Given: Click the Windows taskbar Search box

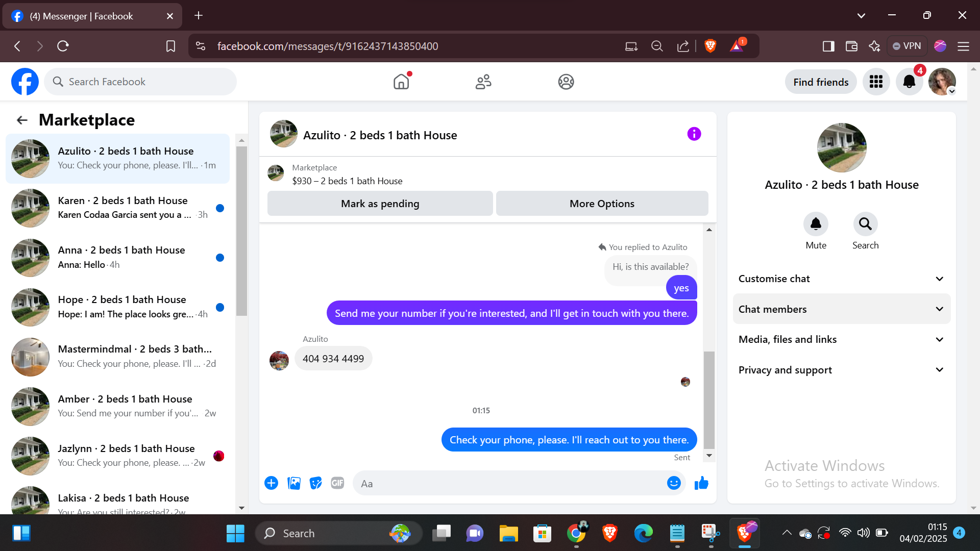Looking at the screenshot, I should tap(339, 533).
